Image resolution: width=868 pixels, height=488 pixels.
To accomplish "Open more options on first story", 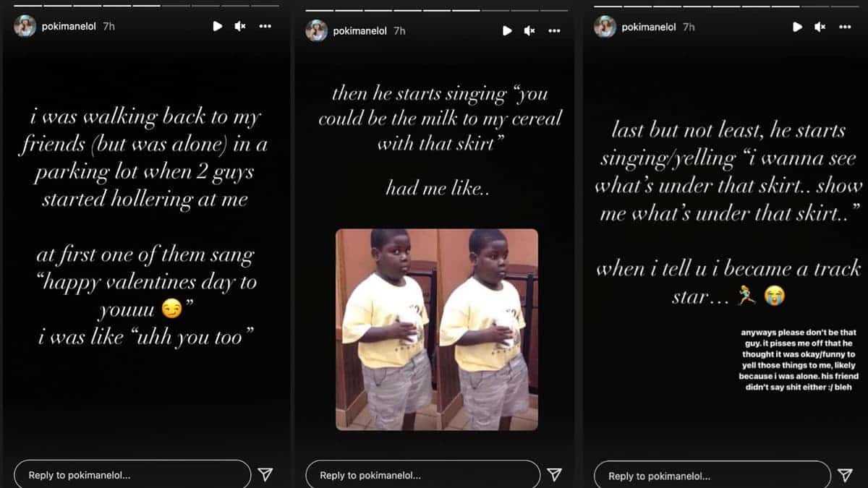I will pos(265,26).
